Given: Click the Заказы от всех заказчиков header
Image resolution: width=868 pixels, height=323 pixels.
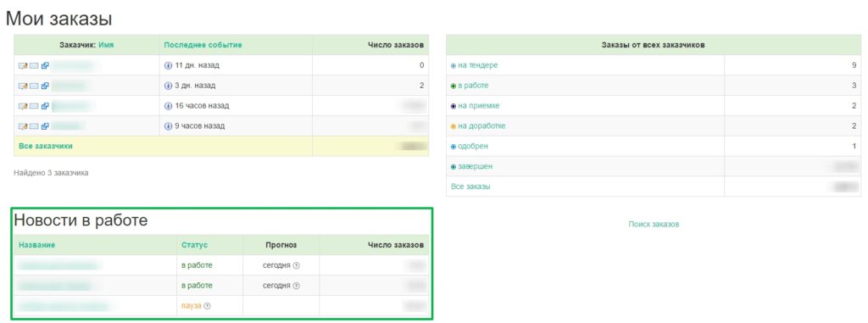Looking at the screenshot, I should (654, 45).
